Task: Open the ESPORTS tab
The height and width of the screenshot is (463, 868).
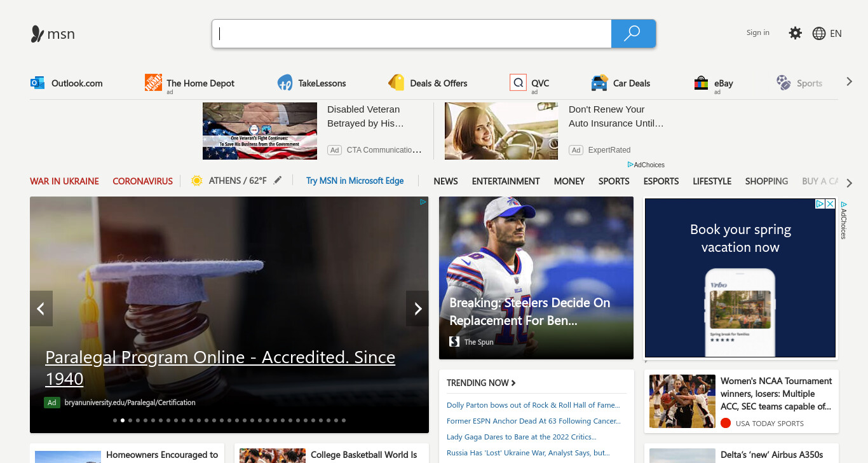Action: pos(661,181)
